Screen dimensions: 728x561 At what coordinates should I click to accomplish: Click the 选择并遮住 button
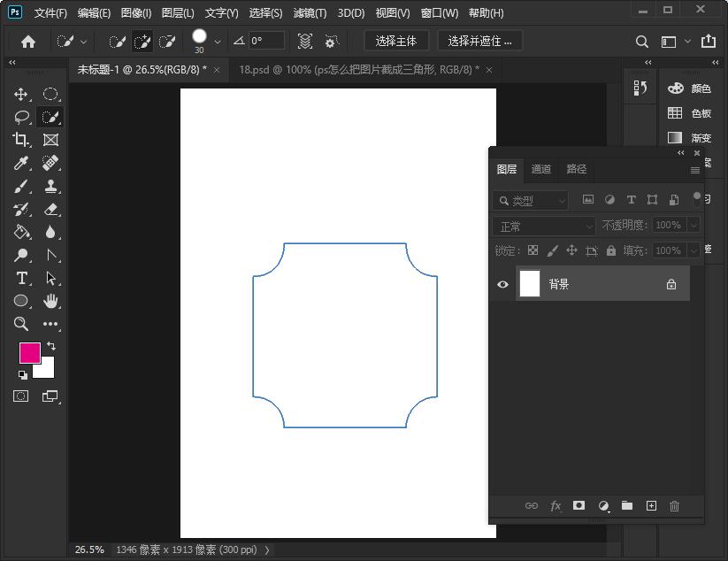click(479, 41)
